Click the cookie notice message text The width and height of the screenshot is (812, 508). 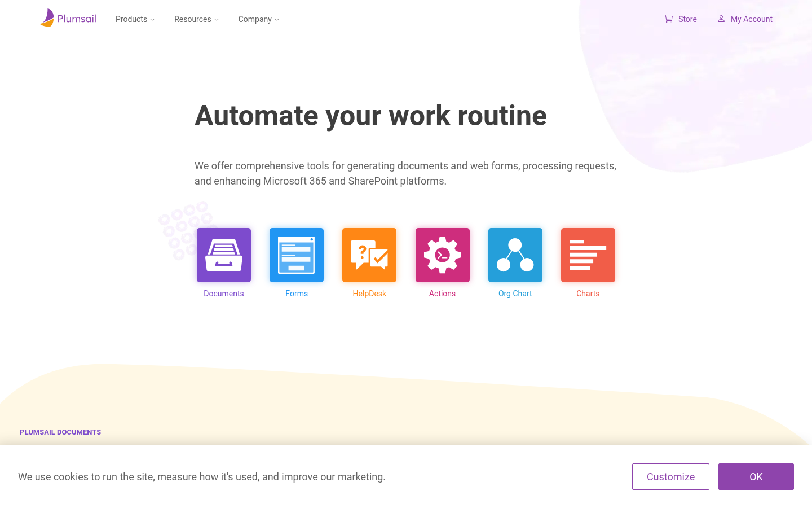[x=202, y=477]
